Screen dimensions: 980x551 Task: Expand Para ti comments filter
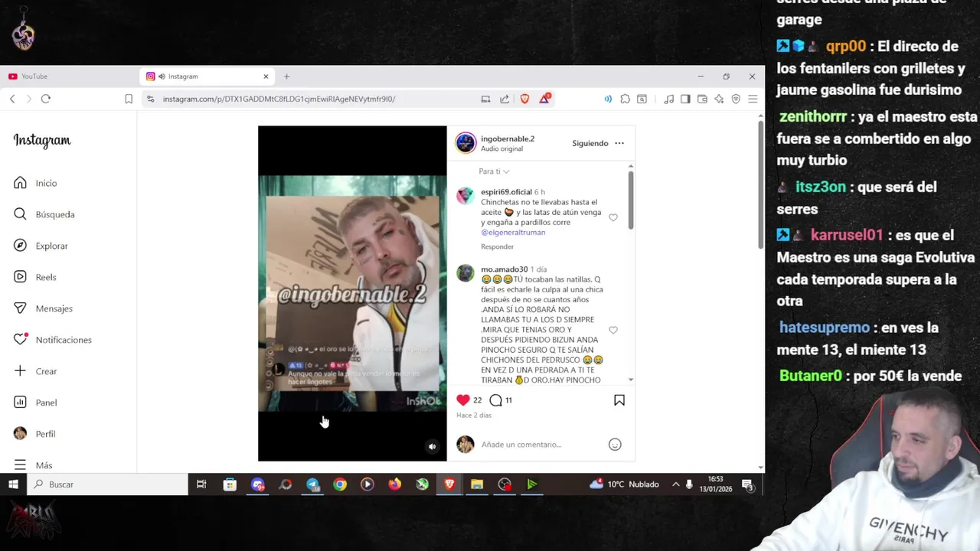point(494,171)
